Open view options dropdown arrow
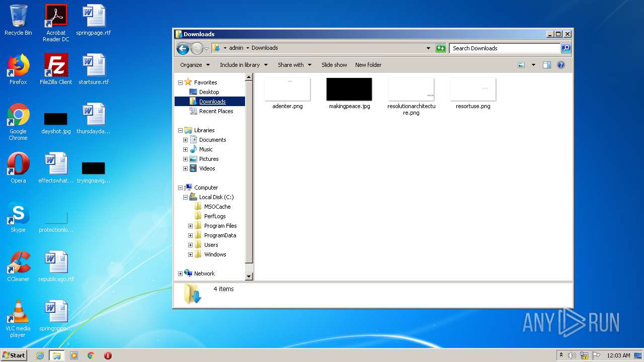Viewport: 644px width, 362px height. [x=533, y=65]
